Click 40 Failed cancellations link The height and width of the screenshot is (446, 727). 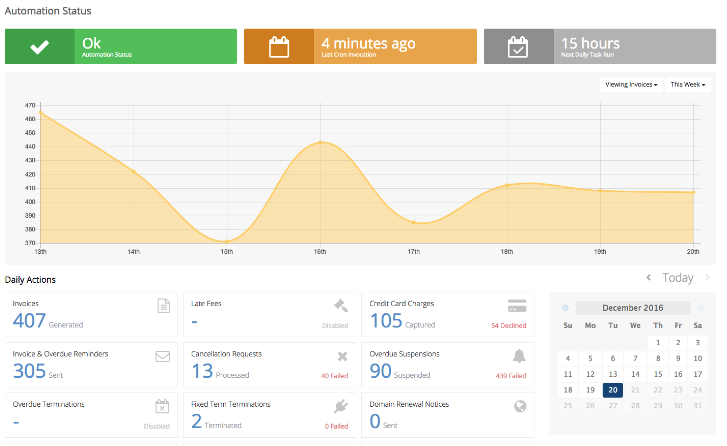(x=334, y=376)
